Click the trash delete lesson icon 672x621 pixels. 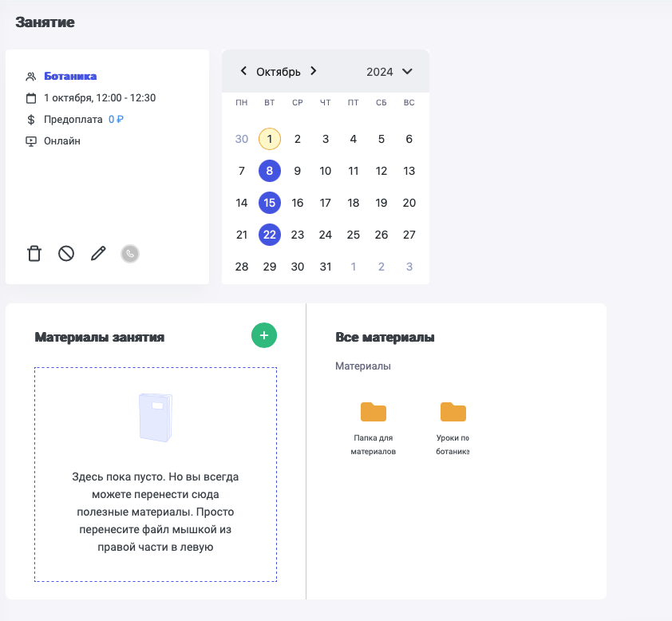click(34, 254)
